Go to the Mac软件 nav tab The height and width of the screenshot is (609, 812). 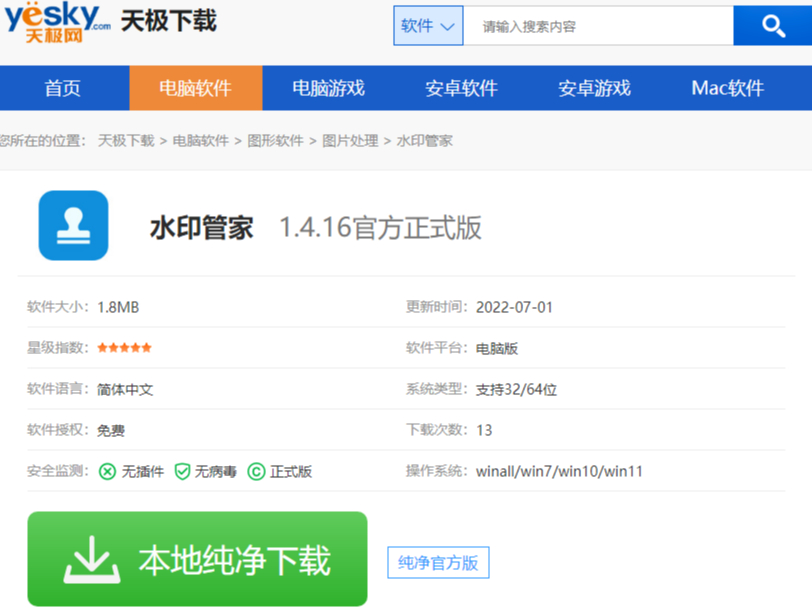[728, 88]
